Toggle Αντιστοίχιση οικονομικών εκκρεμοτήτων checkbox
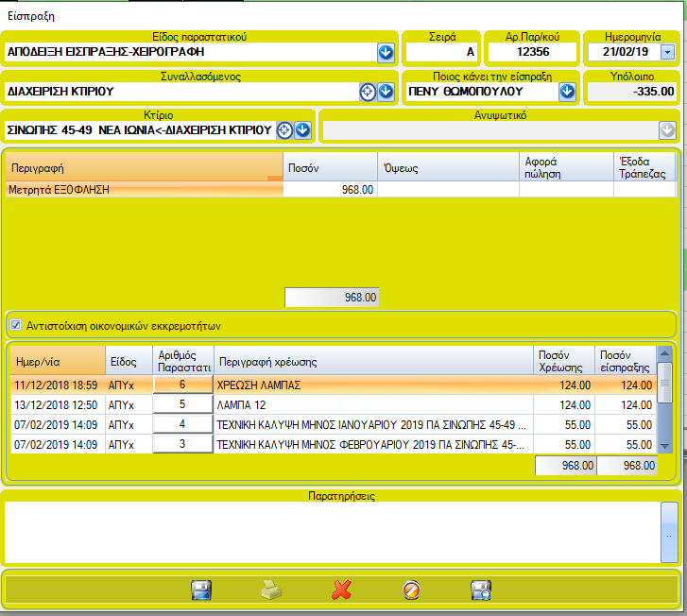The width and height of the screenshot is (687, 616). (x=15, y=326)
